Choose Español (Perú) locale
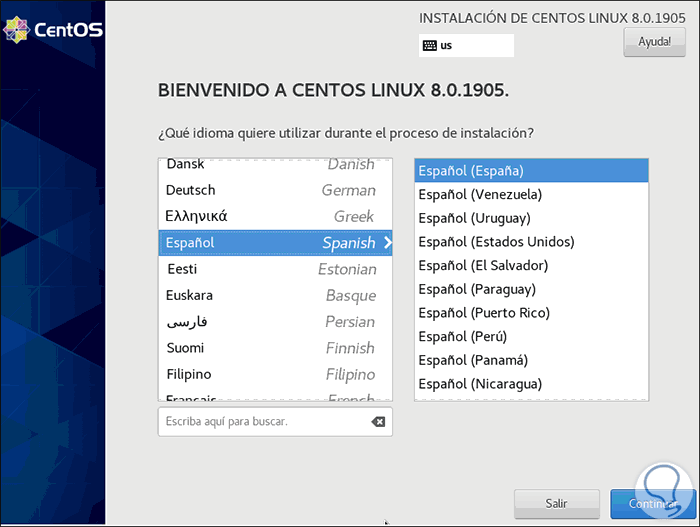This screenshot has height=527, width=700. 531,336
